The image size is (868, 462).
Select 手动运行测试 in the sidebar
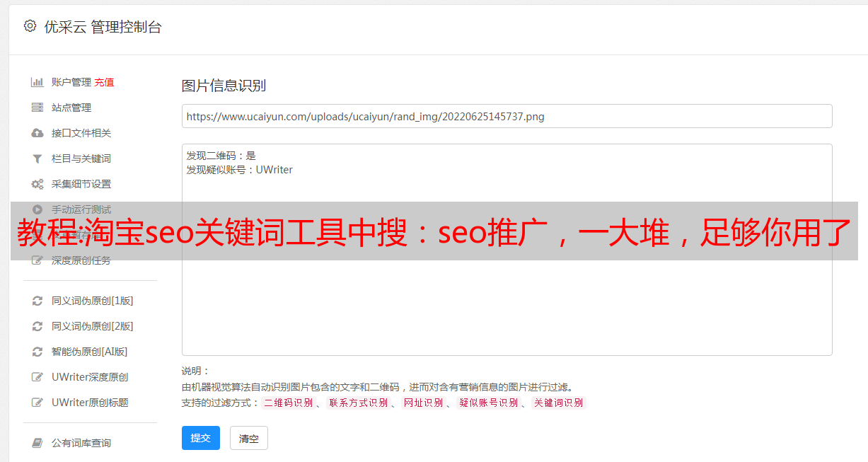tap(81, 209)
